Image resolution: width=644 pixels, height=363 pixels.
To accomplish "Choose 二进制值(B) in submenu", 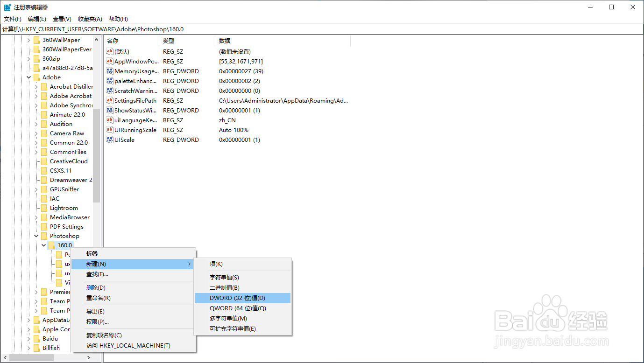I will (243, 288).
